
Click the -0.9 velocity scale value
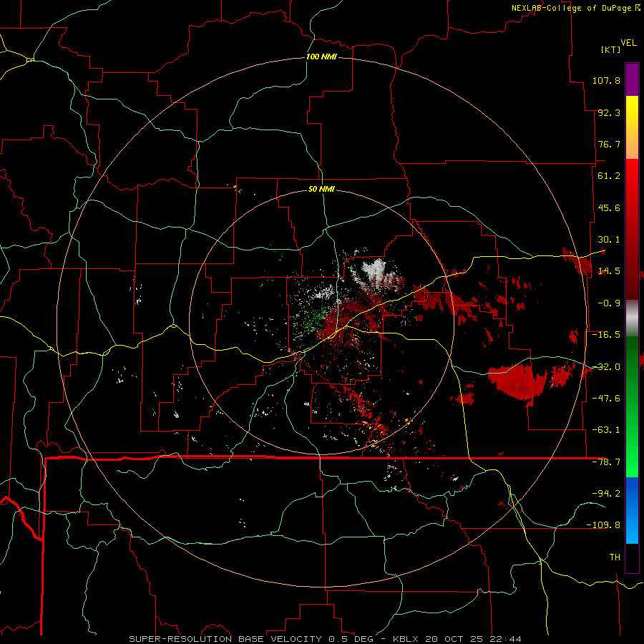tap(609, 303)
